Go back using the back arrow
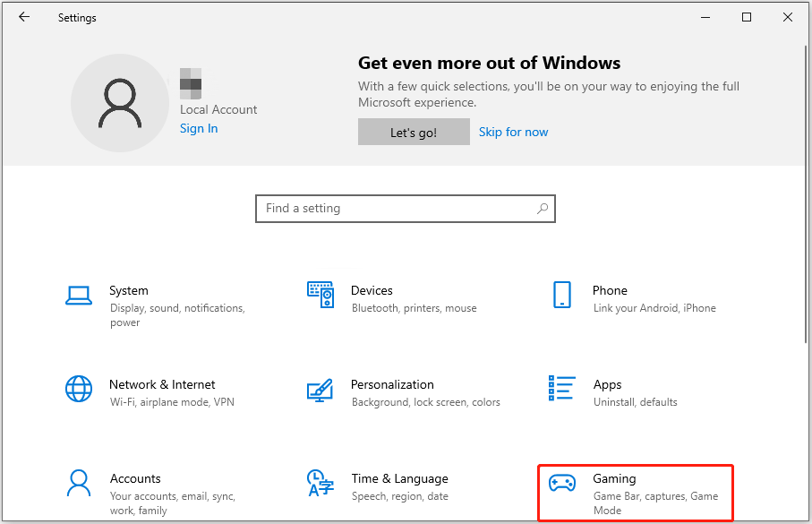 24,17
